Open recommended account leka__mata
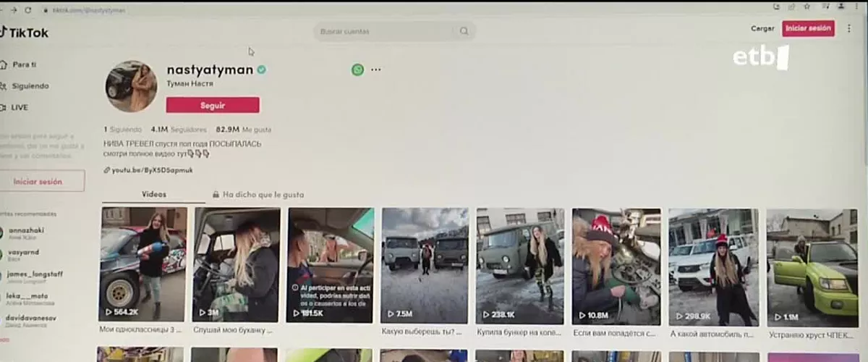868x362 pixels. click(27, 298)
